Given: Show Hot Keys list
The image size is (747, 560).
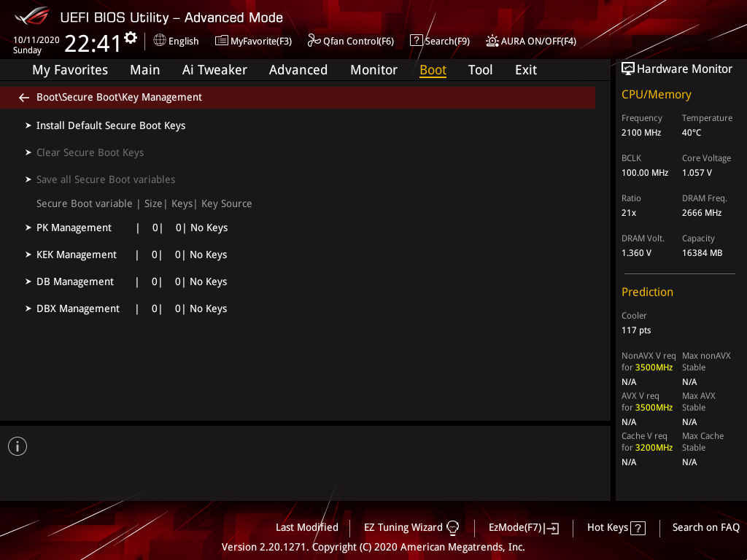Looking at the screenshot, I should tap(608, 528).
